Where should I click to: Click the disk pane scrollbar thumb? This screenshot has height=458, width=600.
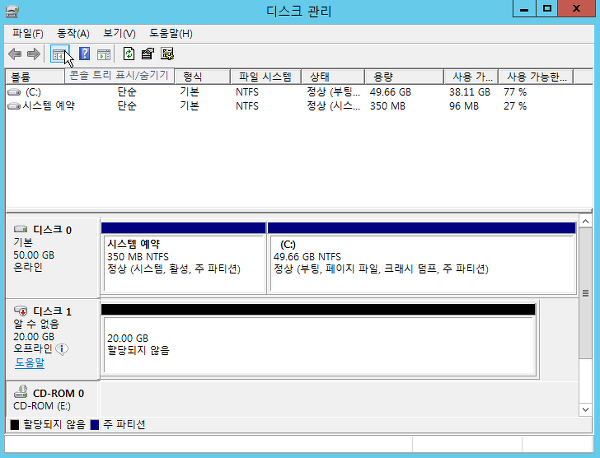585,293
